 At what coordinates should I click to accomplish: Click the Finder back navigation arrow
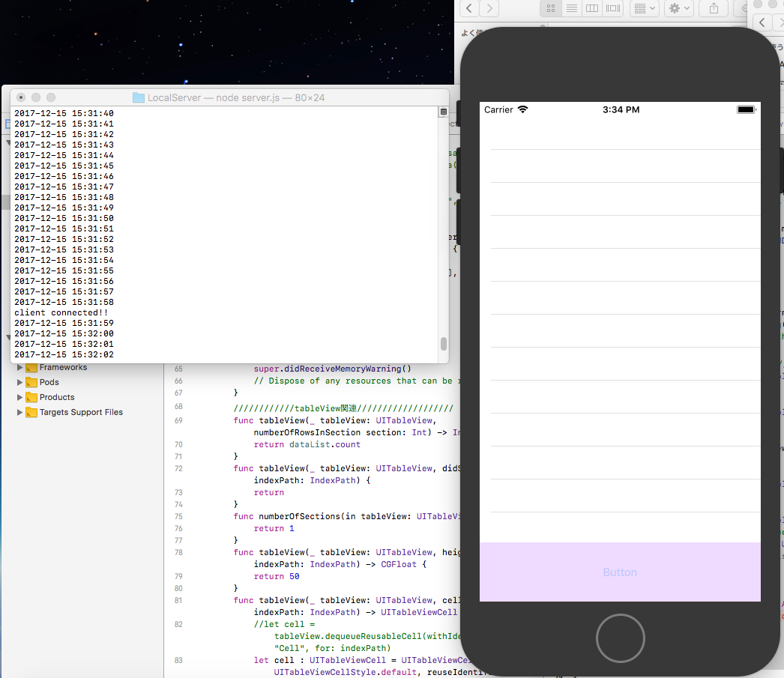pyautogui.click(x=470, y=8)
